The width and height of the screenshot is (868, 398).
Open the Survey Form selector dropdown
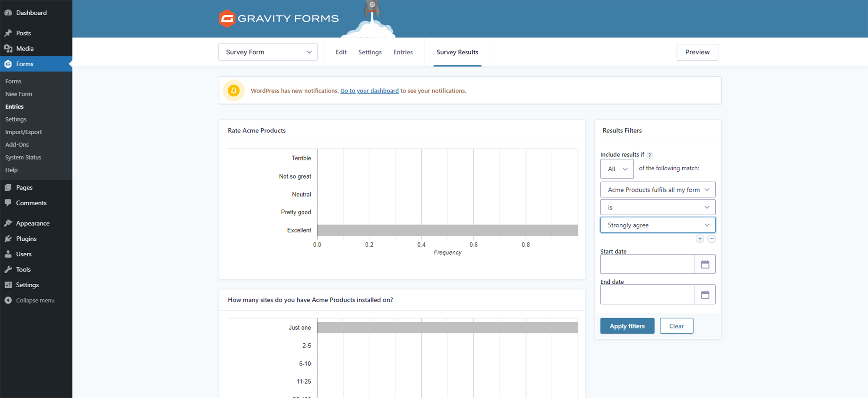(x=268, y=52)
